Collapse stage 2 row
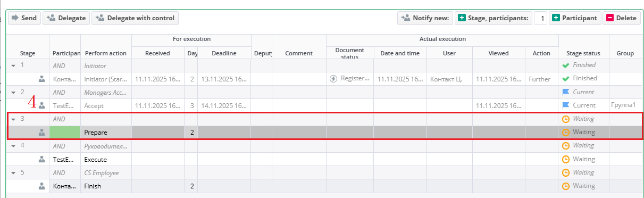The height and width of the screenshot is (198, 644). click(x=13, y=92)
